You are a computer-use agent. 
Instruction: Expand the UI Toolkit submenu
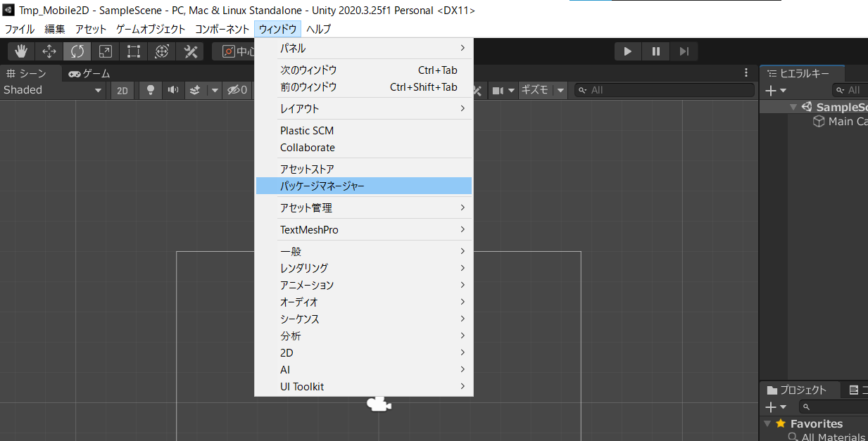click(x=364, y=386)
